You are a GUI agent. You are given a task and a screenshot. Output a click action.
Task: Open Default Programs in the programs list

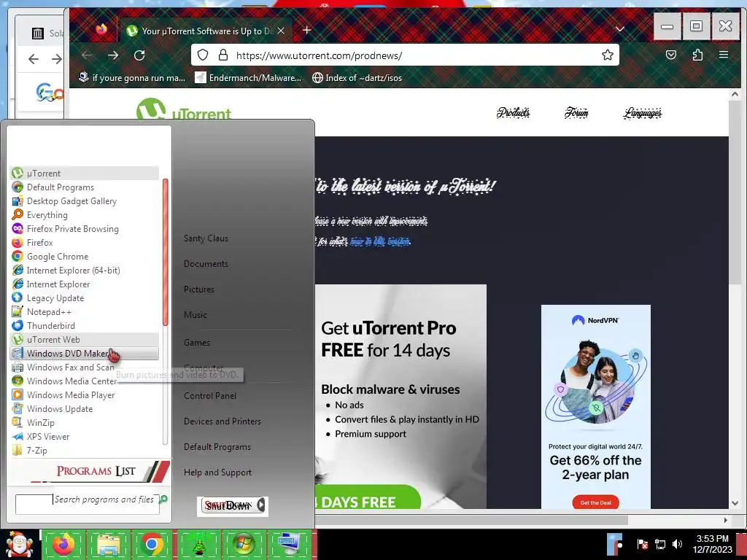coord(85,187)
